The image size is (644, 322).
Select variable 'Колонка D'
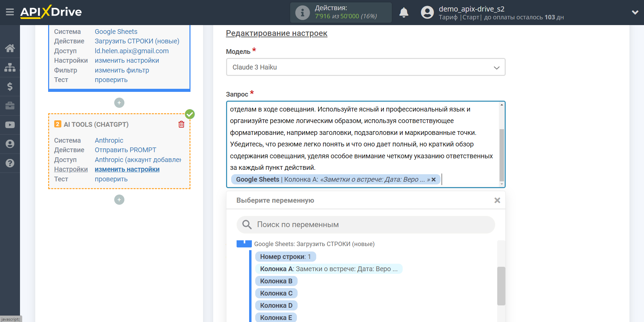click(276, 305)
